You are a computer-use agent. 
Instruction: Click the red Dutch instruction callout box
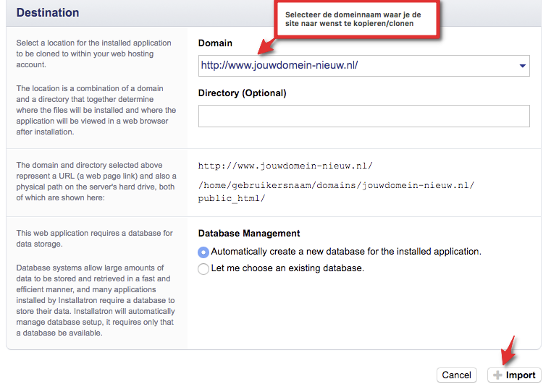pyautogui.click(x=358, y=20)
